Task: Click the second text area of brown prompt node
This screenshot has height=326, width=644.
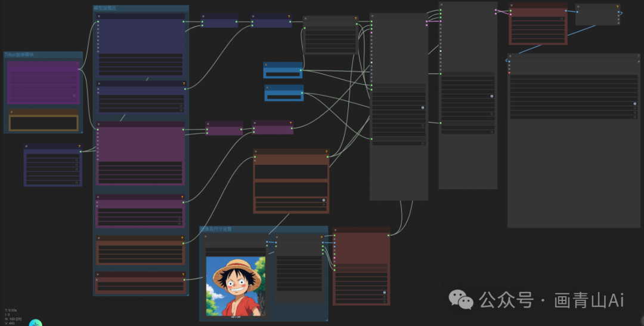Action: tap(291, 189)
